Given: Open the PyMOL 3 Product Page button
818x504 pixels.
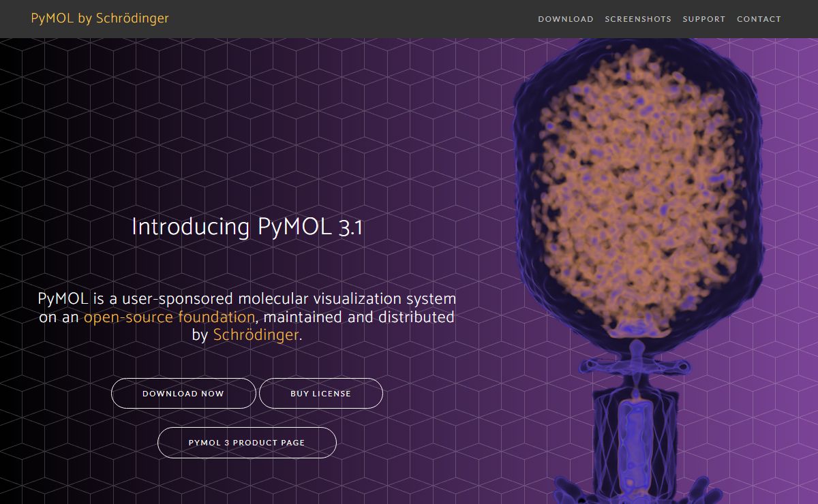Looking at the screenshot, I should (247, 443).
